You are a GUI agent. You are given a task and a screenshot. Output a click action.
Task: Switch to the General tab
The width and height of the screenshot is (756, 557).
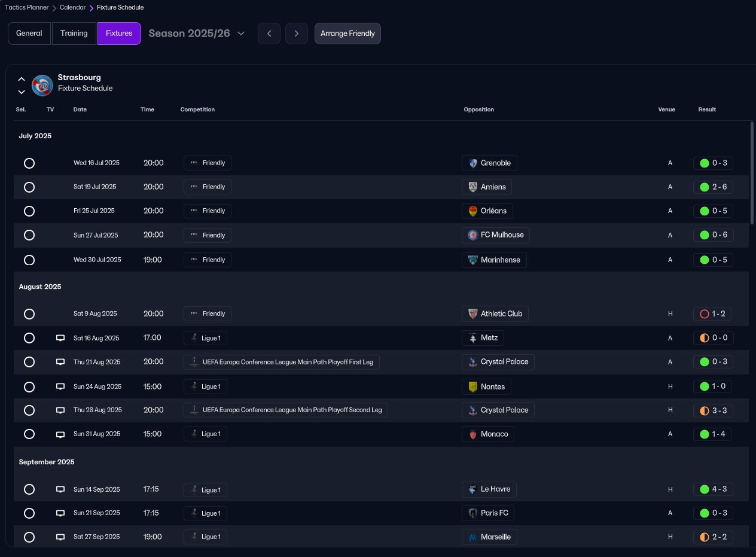coord(29,34)
